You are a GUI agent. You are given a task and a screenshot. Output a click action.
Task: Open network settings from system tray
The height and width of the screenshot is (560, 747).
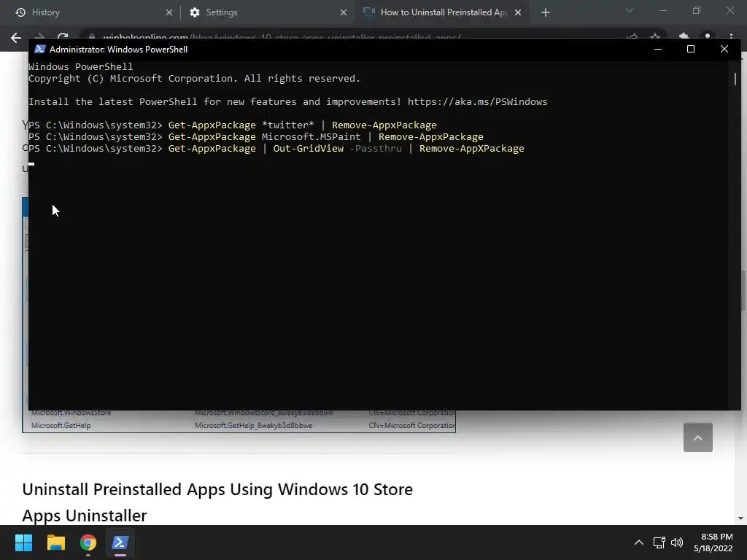[x=659, y=542]
